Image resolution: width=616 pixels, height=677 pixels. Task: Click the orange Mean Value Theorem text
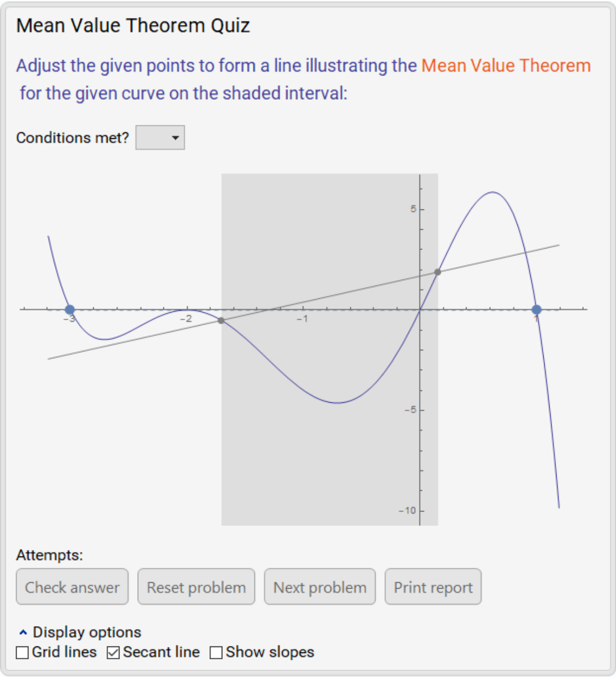point(506,65)
